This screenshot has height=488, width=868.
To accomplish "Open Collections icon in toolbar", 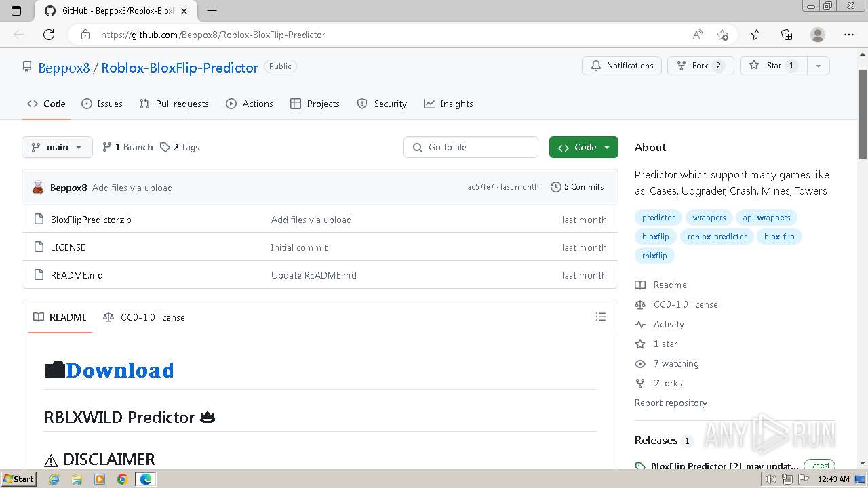I will 787,35.
